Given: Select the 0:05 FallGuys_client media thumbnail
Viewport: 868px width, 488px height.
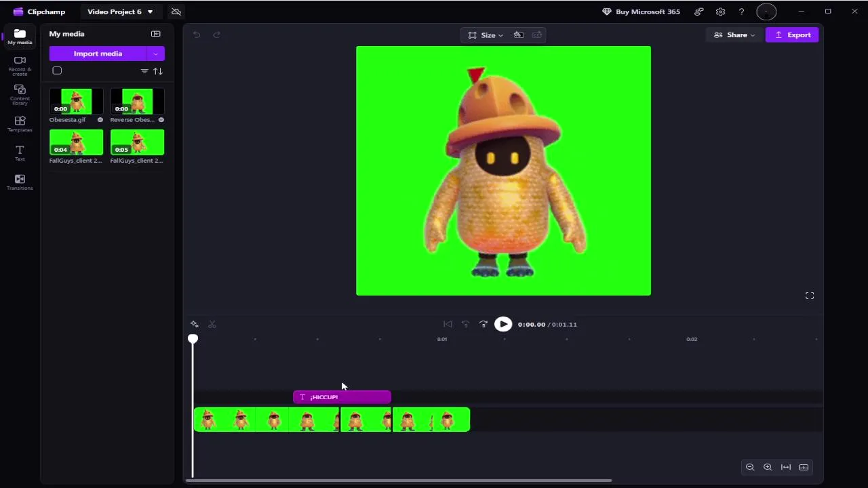Looking at the screenshot, I should coord(137,142).
